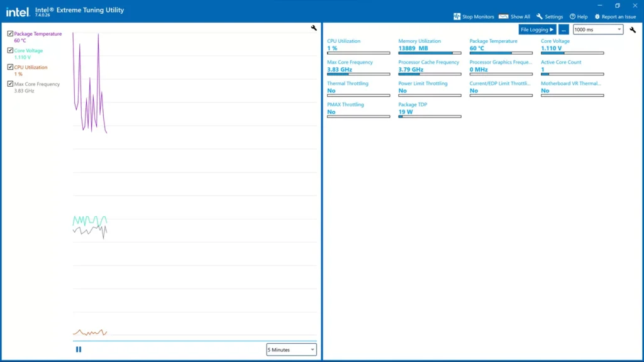The image size is (644, 362).
Task: Open graph panel wrench settings icon
Action: coord(314,28)
